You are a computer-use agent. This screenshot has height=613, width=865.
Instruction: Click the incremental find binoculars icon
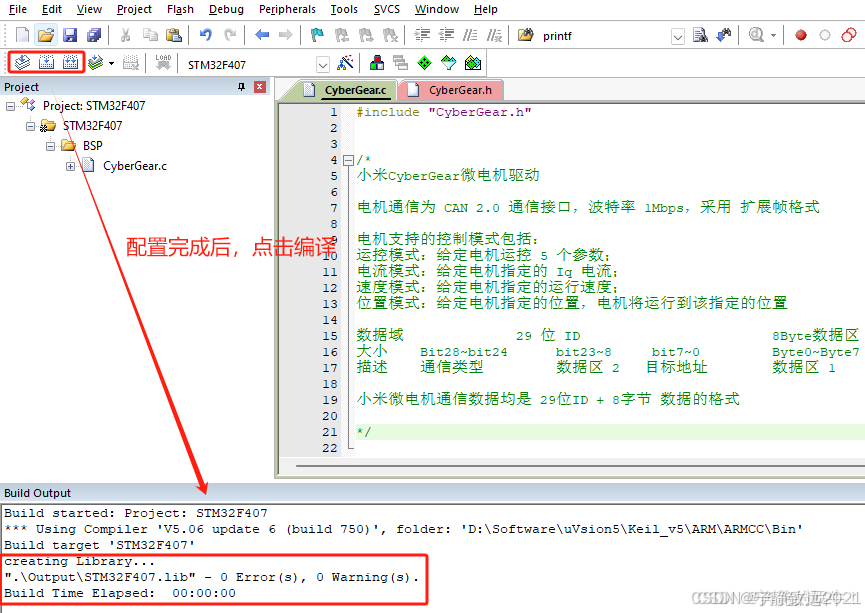[724, 35]
